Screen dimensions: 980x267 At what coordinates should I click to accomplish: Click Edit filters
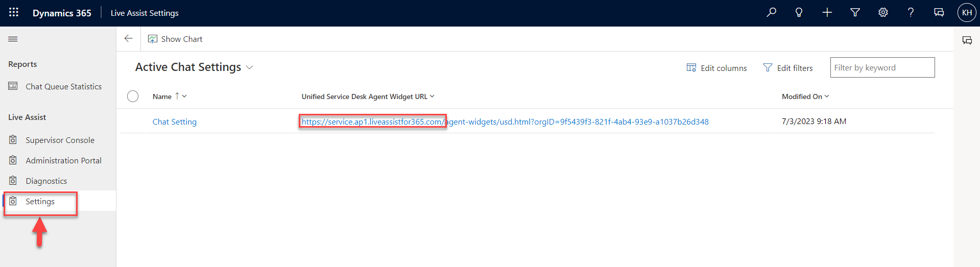click(795, 68)
